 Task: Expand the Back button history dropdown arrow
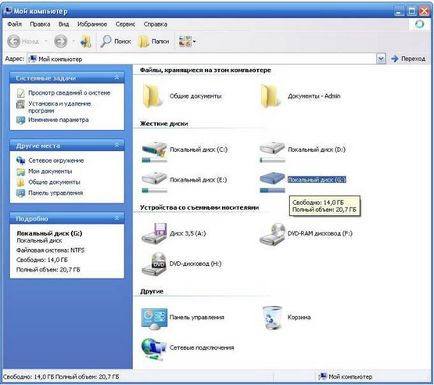coord(46,42)
